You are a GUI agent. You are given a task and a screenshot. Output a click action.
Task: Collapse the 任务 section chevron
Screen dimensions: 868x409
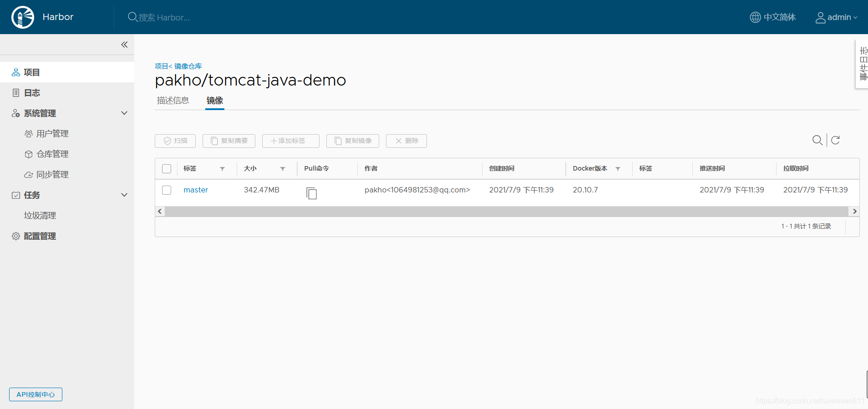click(124, 195)
